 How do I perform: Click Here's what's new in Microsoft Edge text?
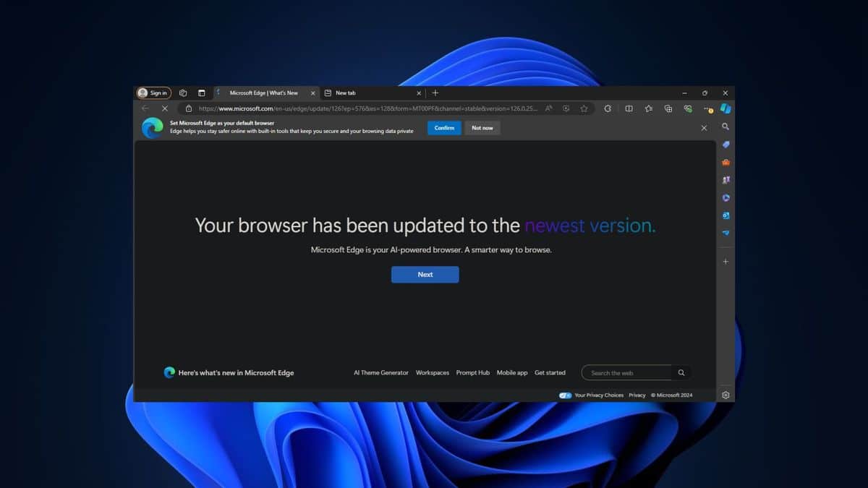pyautogui.click(x=237, y=373)
